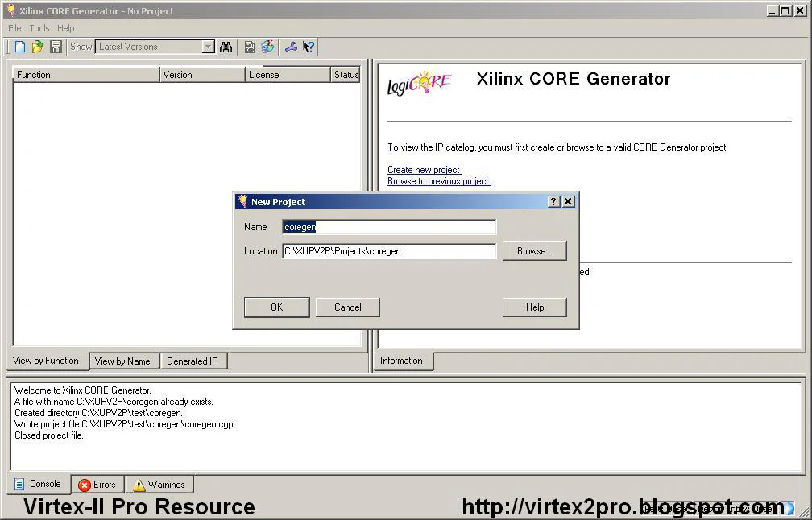Open the File menu
Screen dimensions: 812x520
[14, 28]
